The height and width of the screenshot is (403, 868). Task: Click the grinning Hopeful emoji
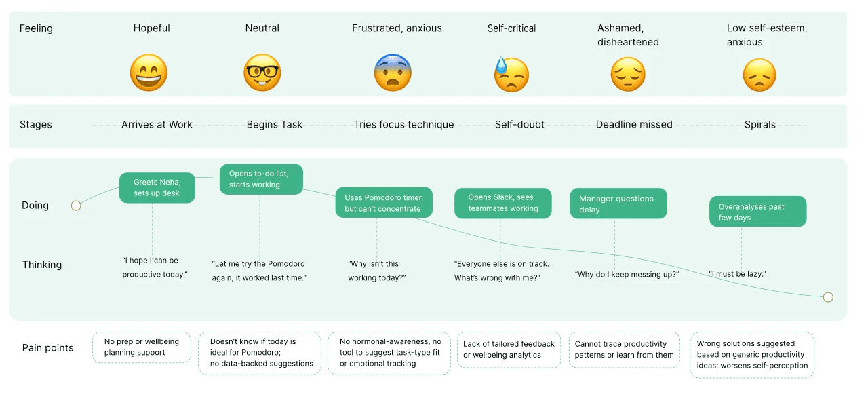click(x=149, y=73)
